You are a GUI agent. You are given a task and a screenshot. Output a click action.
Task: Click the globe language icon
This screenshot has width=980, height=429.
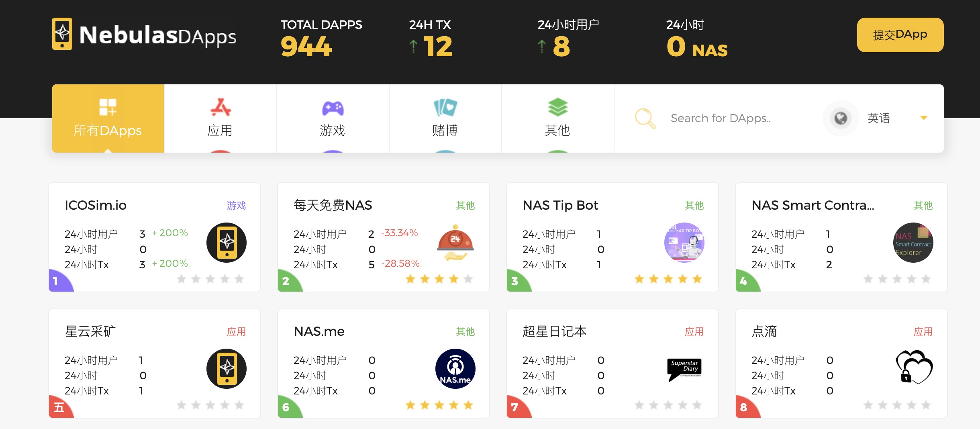[x=841, y=118]
